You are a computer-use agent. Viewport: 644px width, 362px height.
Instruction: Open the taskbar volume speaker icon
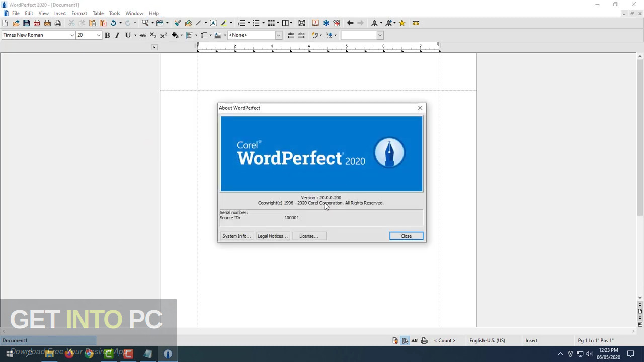589,354
